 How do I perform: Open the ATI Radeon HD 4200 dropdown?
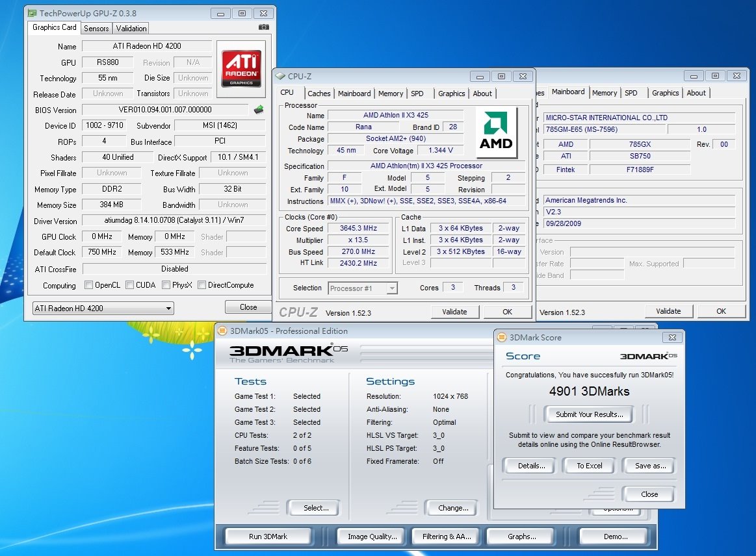[103, 309]
